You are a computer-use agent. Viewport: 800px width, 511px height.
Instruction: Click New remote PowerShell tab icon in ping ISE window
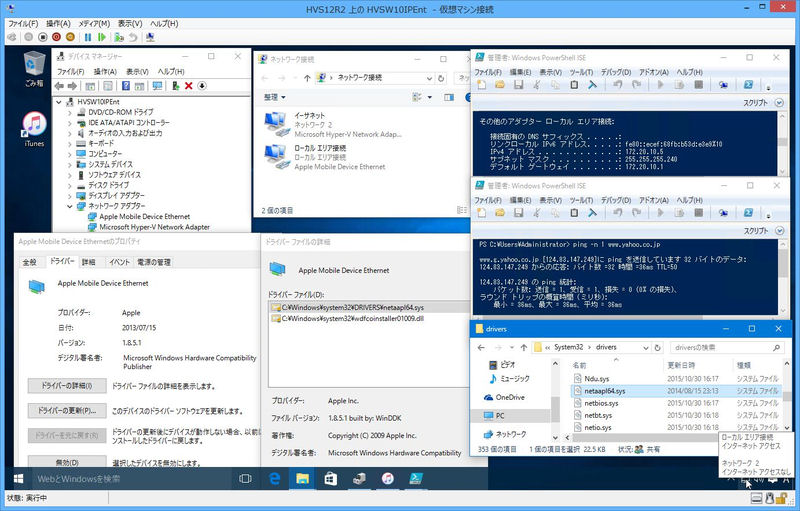pyautogui.click(x=723, y=213)
